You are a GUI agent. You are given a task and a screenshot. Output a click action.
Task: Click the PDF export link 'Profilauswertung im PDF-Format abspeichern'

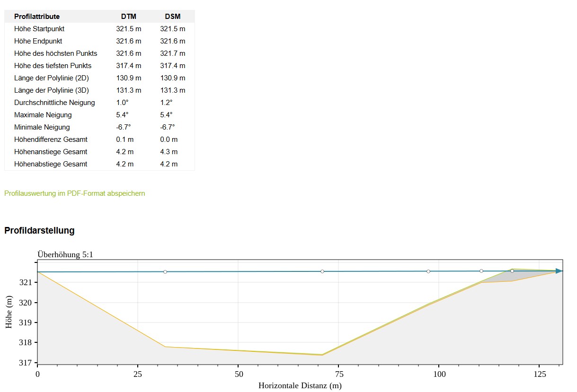click(74, 193)
